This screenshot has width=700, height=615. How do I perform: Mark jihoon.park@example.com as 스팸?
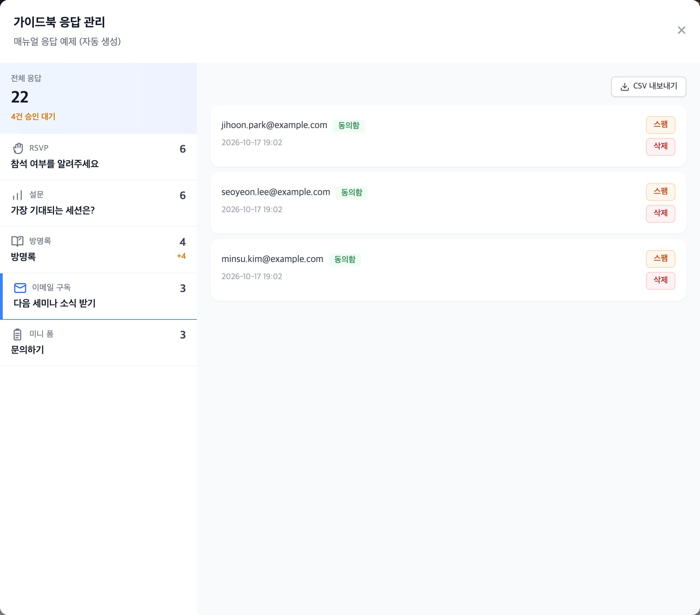[x=660, y=125]
